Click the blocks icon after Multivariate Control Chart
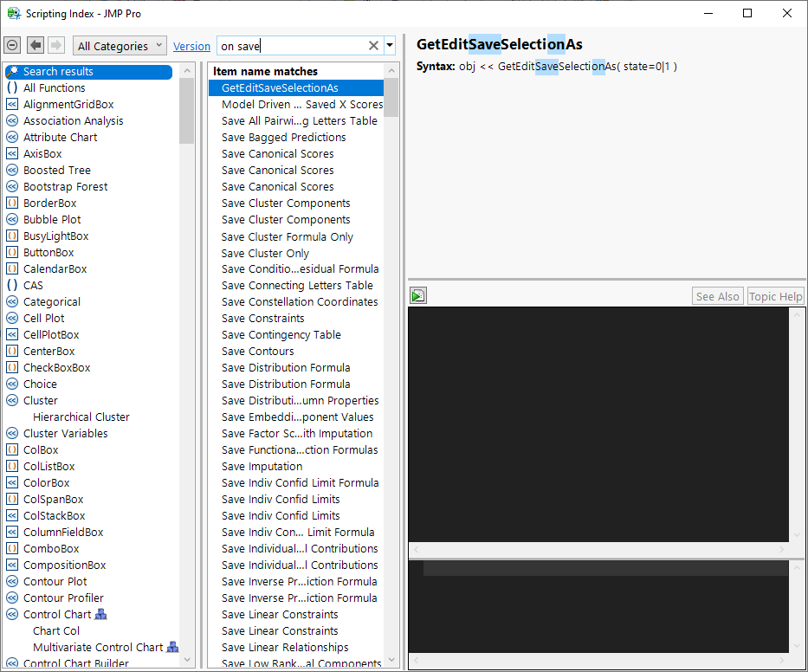The height and width of the screenshot is (672, 808). pos(172,647)
